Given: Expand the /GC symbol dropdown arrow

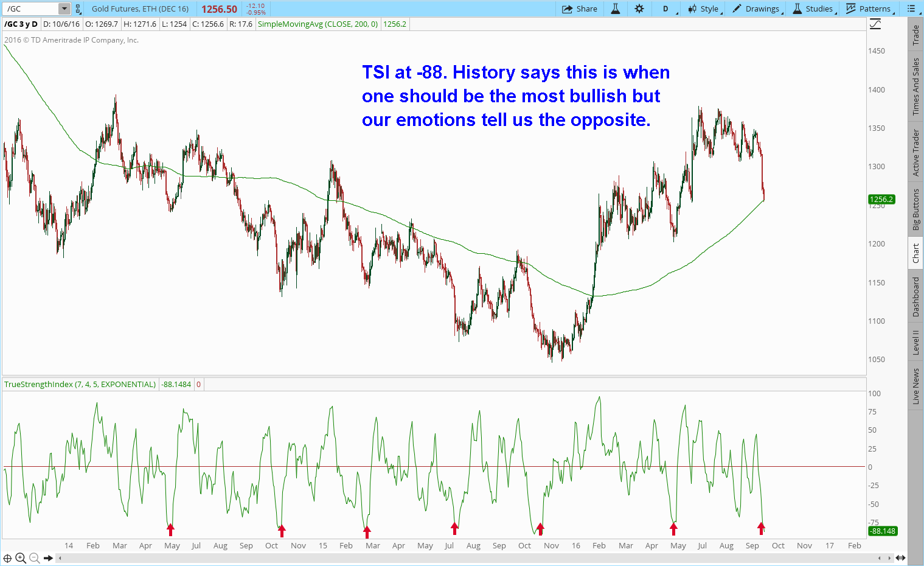Looking at the screenshot, I should pyautogui.click(x=64, y=9).
